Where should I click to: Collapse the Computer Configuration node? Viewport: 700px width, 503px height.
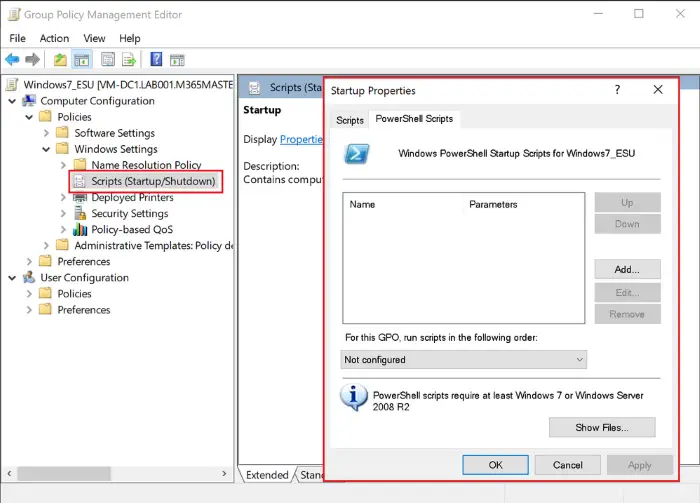tap(12, 101)
